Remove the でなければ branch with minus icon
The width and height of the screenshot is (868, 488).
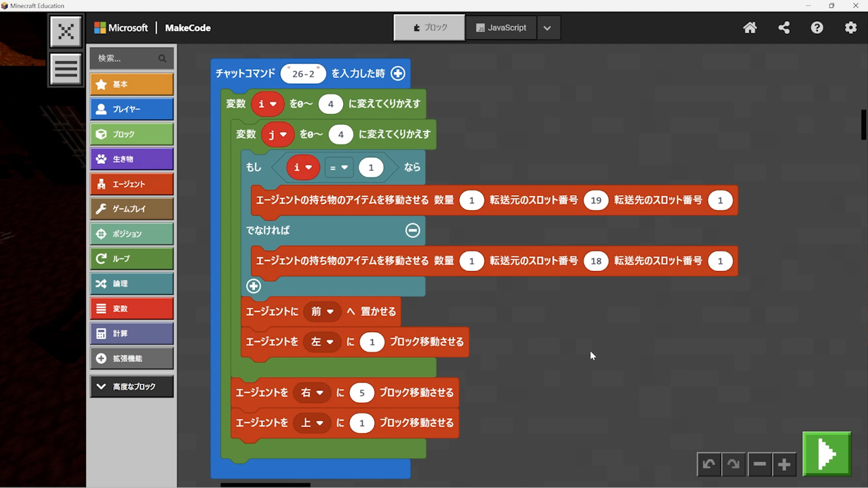(x=412, y=230)
